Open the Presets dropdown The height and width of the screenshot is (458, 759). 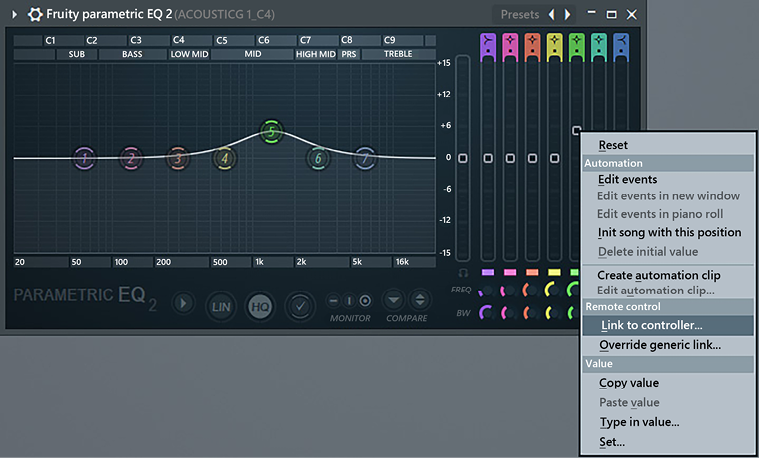[x=519, y=15]
